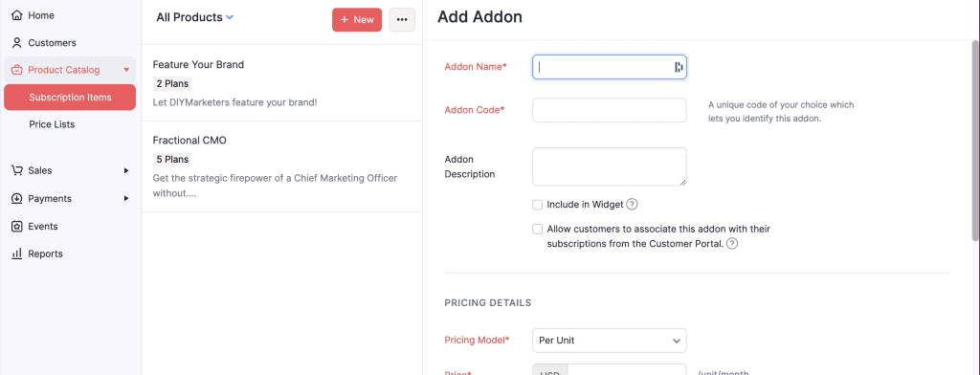Click the Addon Code text field
Viewport: 980px width, 375px height.
610,110
